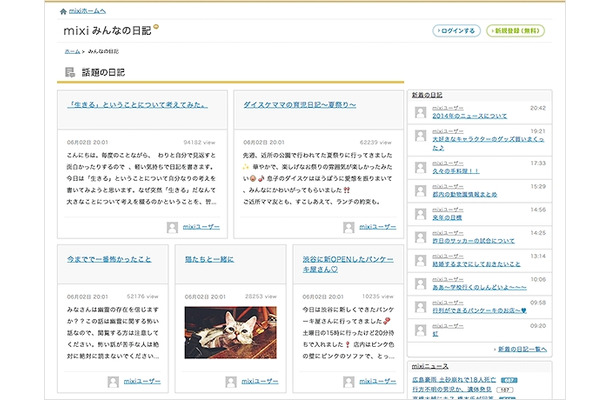Click avatar beside 2014年のニュースについて
Viewport: 610px width, 400px height.
click(421, 112)
